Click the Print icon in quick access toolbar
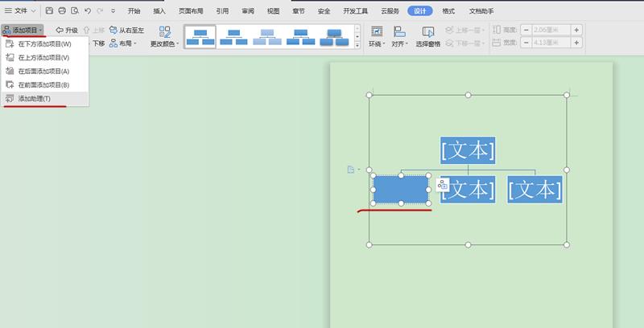The height and width of the screenshot is (328, 644). pyautogui.click(x=62, y=11)
